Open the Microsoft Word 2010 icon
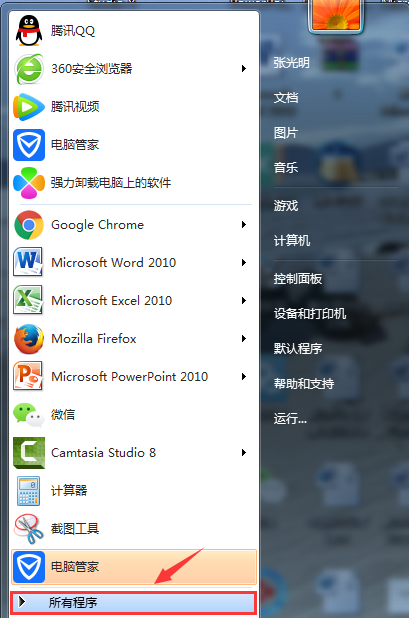The height and width of the screenshot is (618, 409). (28, 262)
